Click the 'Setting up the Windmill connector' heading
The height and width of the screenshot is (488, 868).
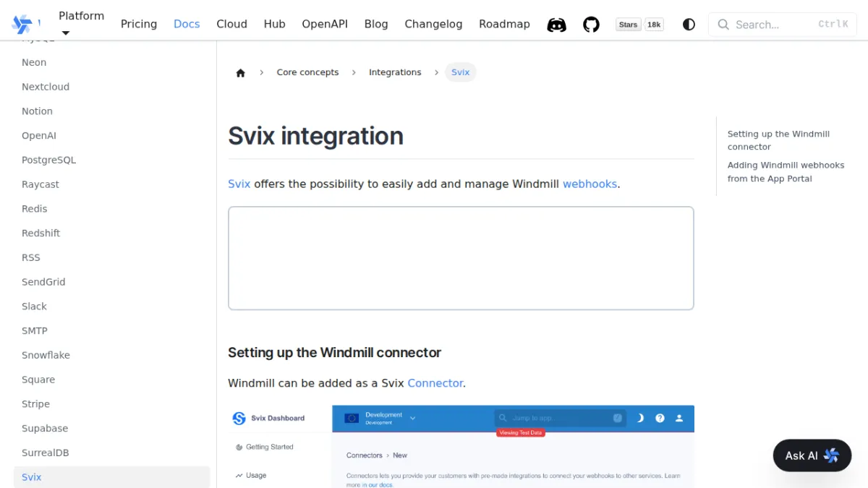[x=334, y=353]
